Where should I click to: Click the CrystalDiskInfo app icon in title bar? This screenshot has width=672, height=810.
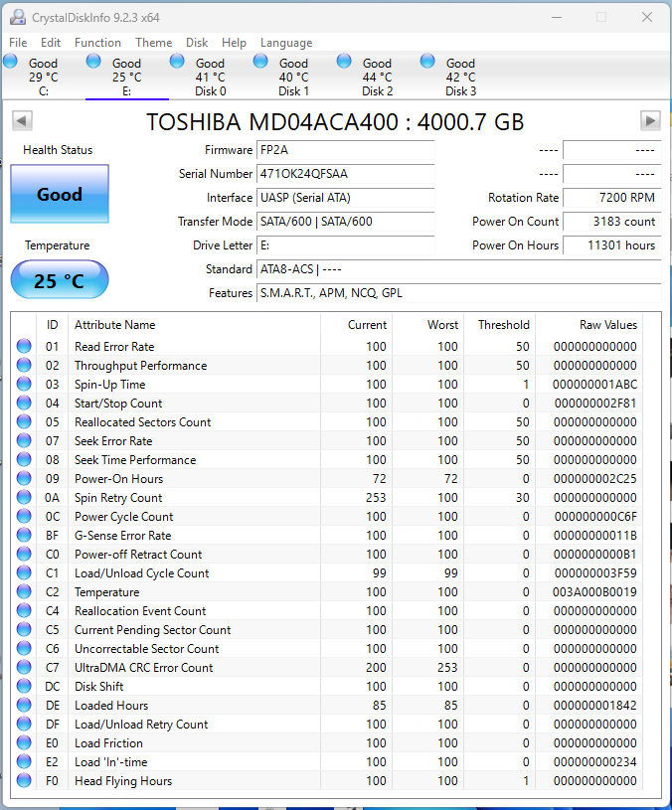[x=18, y=18]
